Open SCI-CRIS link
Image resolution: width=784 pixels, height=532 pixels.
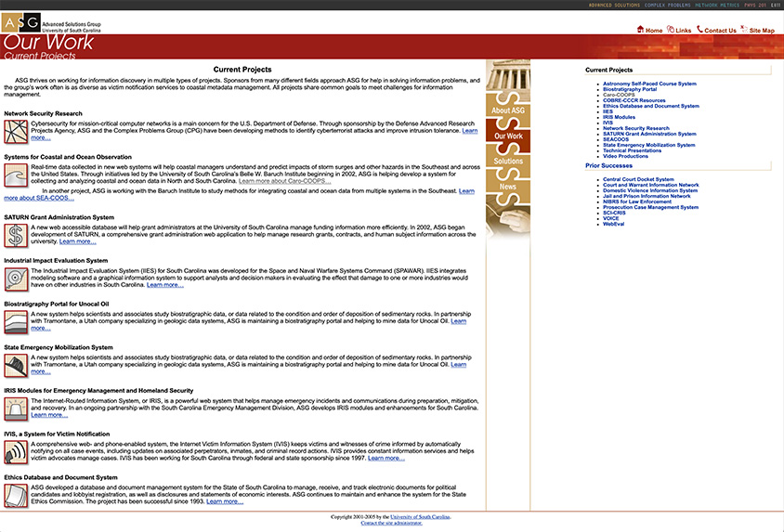(614, 213)
